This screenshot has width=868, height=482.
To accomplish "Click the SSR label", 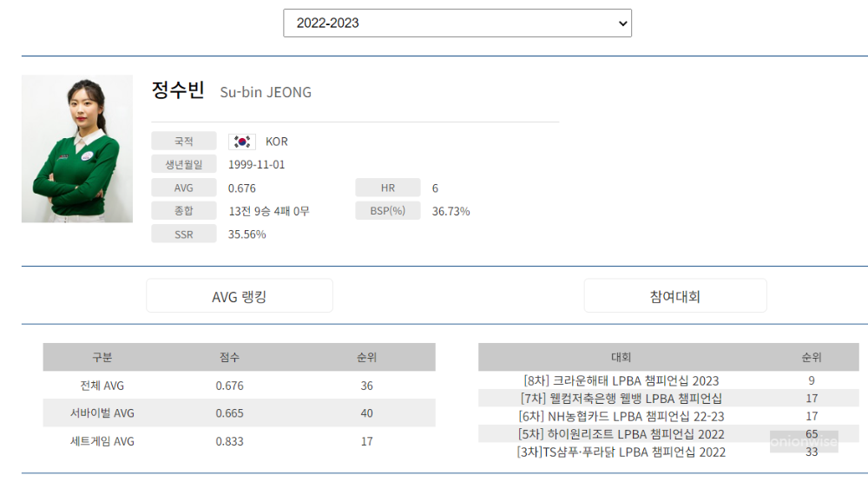I will pos(184,234).
